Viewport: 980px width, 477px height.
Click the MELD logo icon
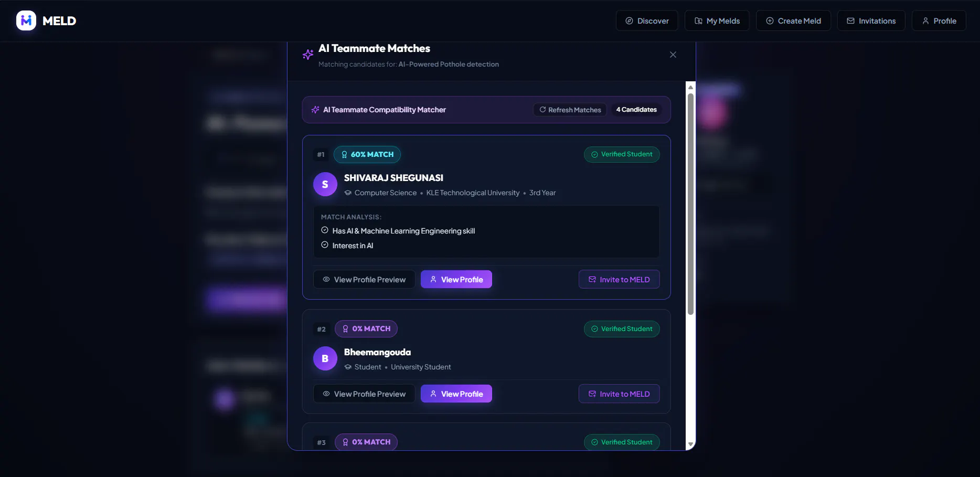pos(26,20)
